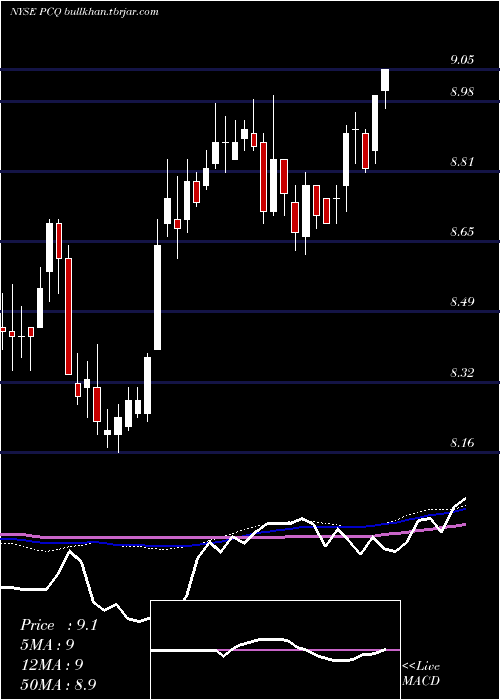
Task: Click the 8.65 price level label
Action: click(462, 232)
